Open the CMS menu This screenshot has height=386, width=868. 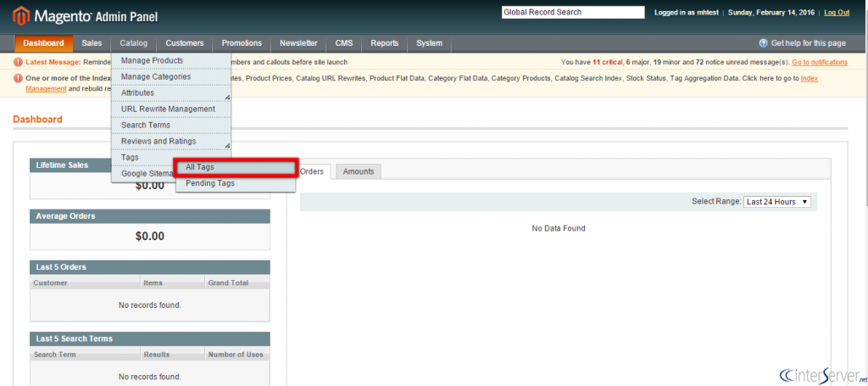point(344,43)
